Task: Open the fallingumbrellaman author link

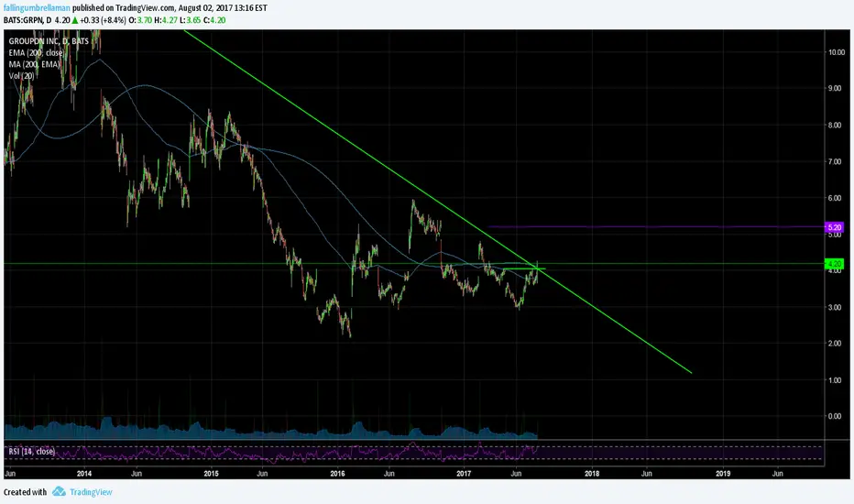Action: (37, 8)
